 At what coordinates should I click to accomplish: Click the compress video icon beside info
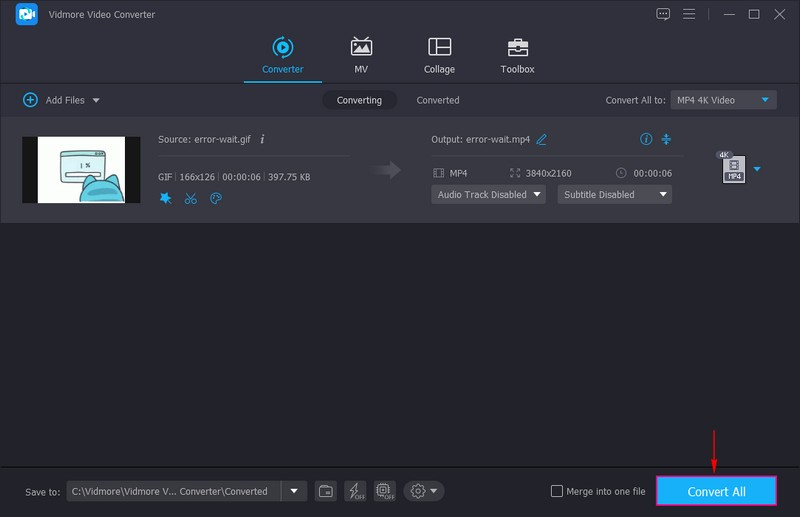pos(667,139)
